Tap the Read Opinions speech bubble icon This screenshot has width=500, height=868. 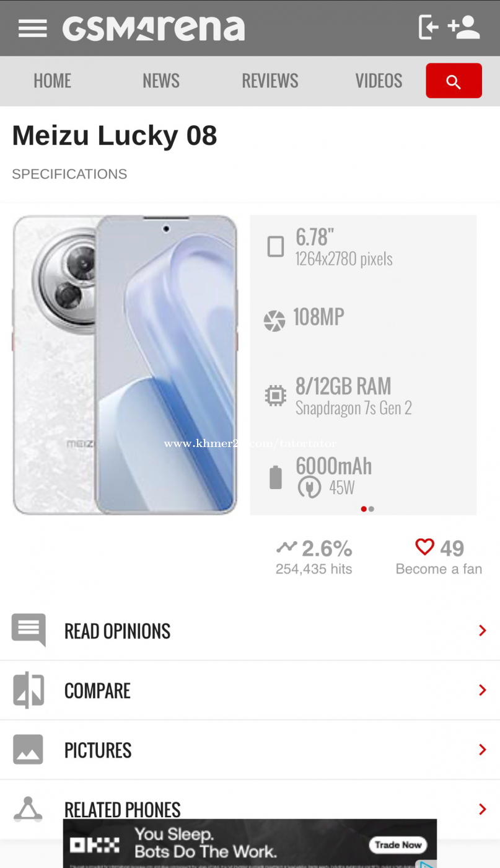(x=29, y=630)
